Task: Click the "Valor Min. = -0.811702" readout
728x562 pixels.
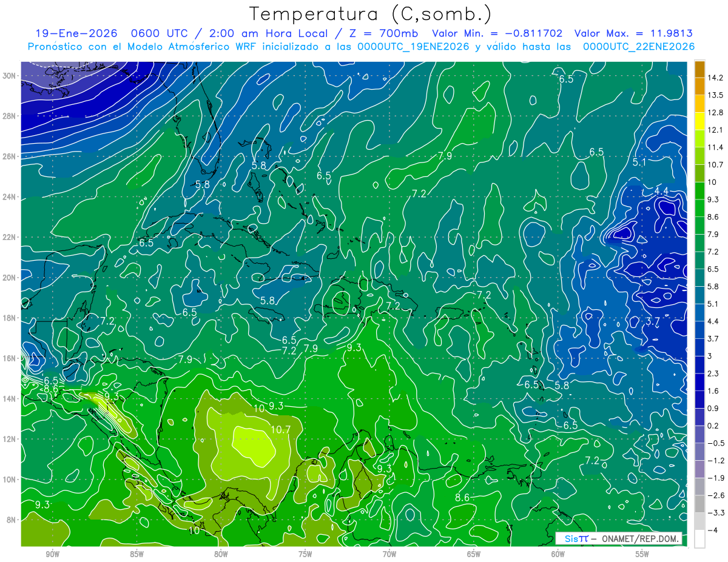Action: (497, 33)
